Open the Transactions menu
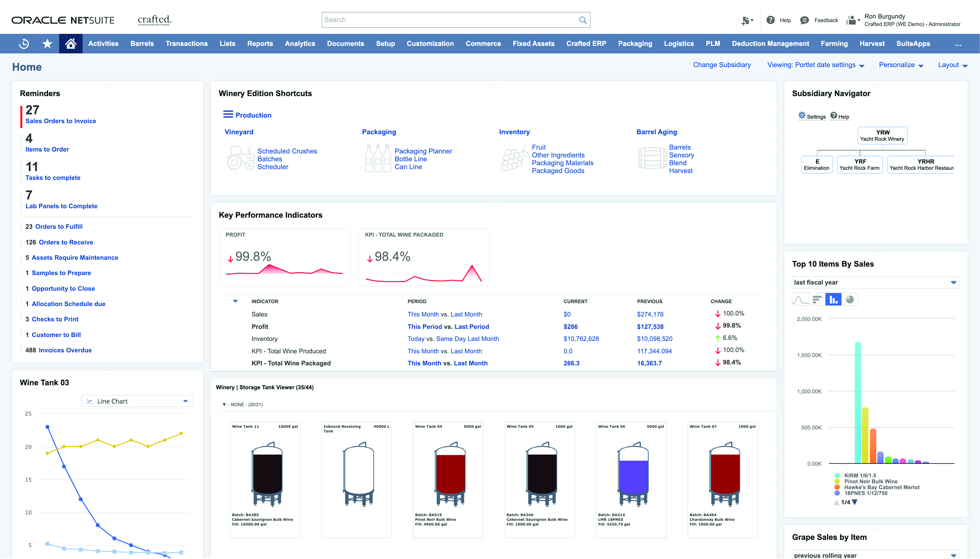 click(x=187, y=44)
